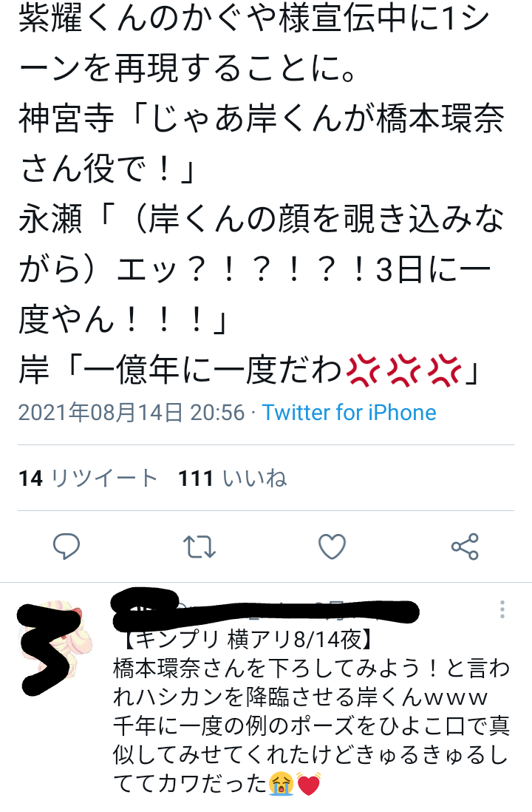The width and height of the screenshot is (532, 812).
Task: Like the tweet with the heart icon
Action: (332, 547)
